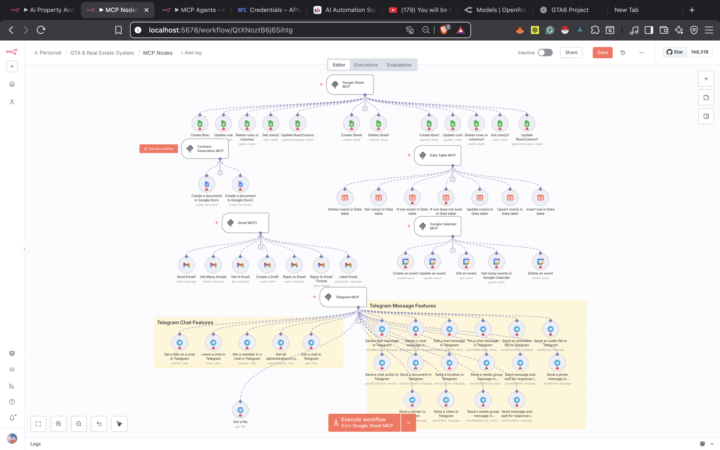This screenshot has width=720, height=450.
Task: Click the fit-to-view zoom icon
Action: (38, 423)
